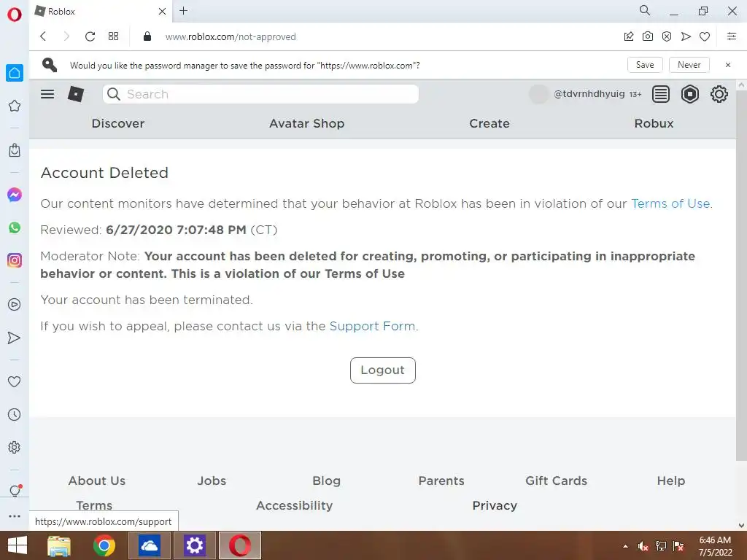
Task: Click the Gift Cards footer link
Action: 556,481
